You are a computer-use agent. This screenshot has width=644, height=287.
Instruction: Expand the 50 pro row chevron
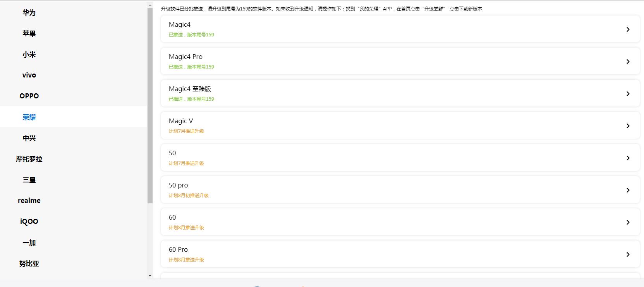(x=628, y=190)
